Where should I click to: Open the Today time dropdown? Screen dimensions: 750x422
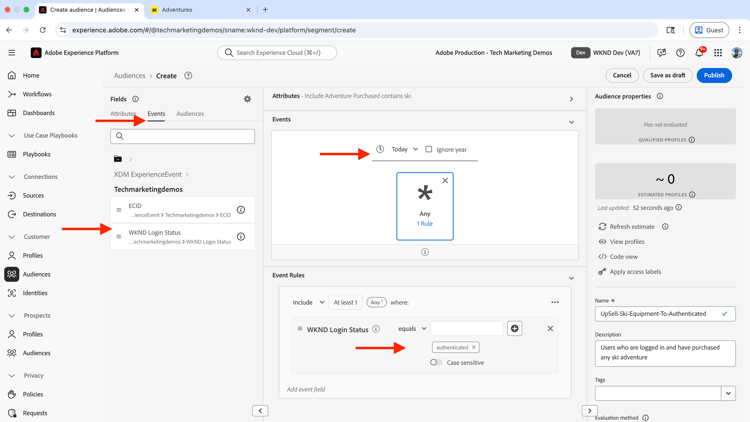coord(405,149)
